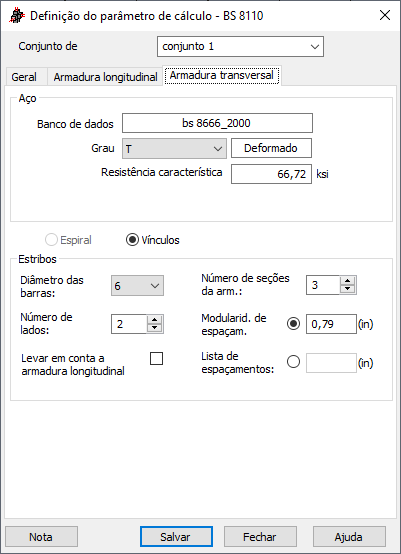The height and width of the screenshot is (554, 401).
Task: Increase Número de lados spinner value
Action: pos(154,320)
